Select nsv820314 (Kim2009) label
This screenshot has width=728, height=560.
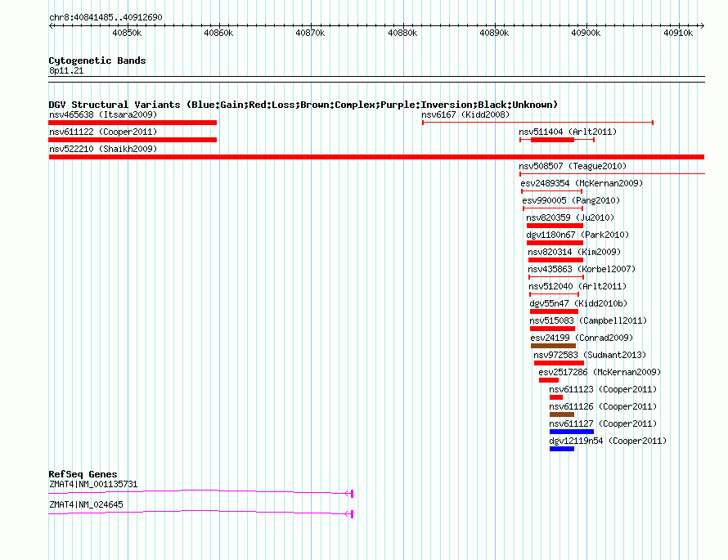coord(574,252)
